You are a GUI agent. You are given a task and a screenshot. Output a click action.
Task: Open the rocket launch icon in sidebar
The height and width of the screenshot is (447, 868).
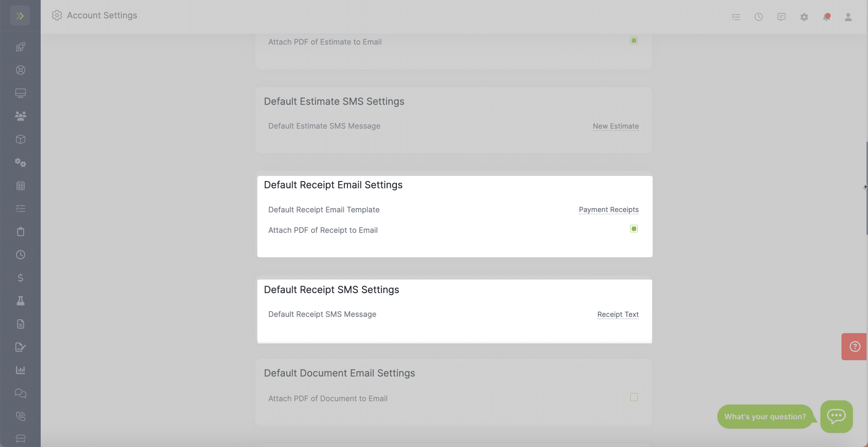click(x=20, y=47)
